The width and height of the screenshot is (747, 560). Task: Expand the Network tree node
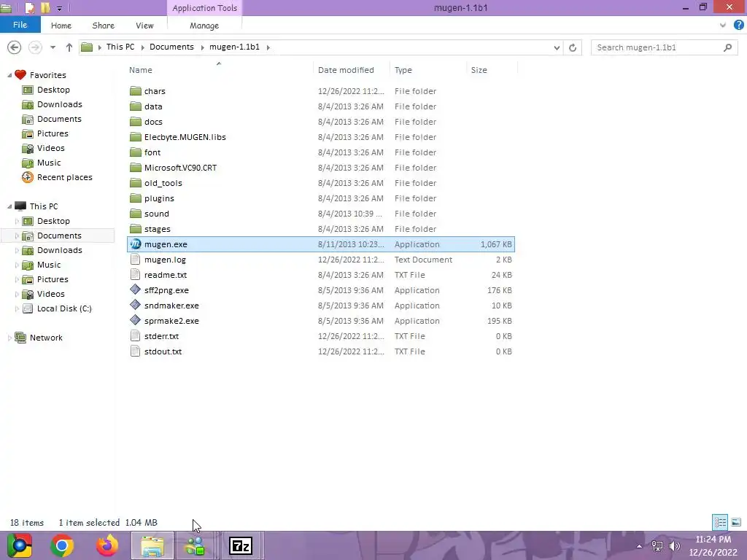[9, 338]
